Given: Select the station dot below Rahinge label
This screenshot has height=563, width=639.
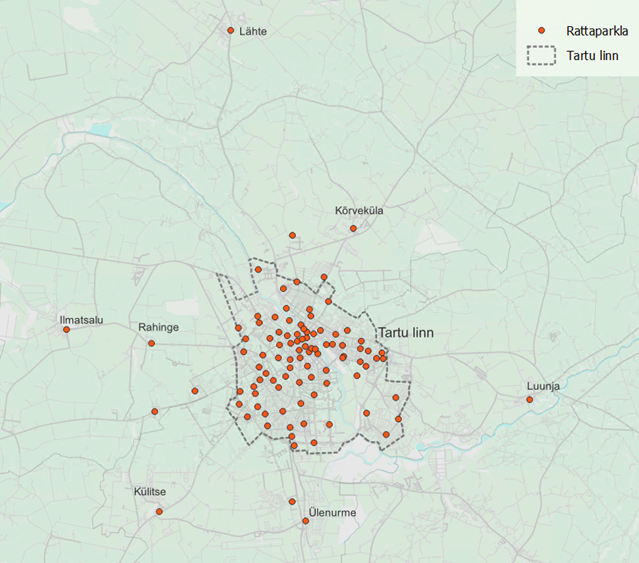Looking at the screenshot, I should 151,343.
